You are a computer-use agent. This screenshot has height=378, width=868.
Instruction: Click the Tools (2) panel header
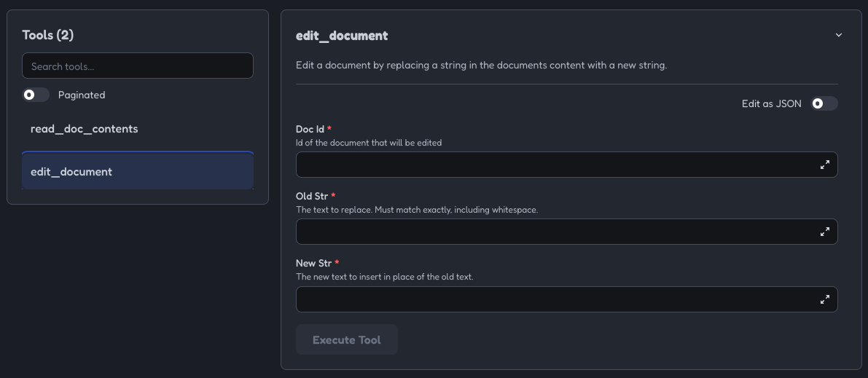48,35
